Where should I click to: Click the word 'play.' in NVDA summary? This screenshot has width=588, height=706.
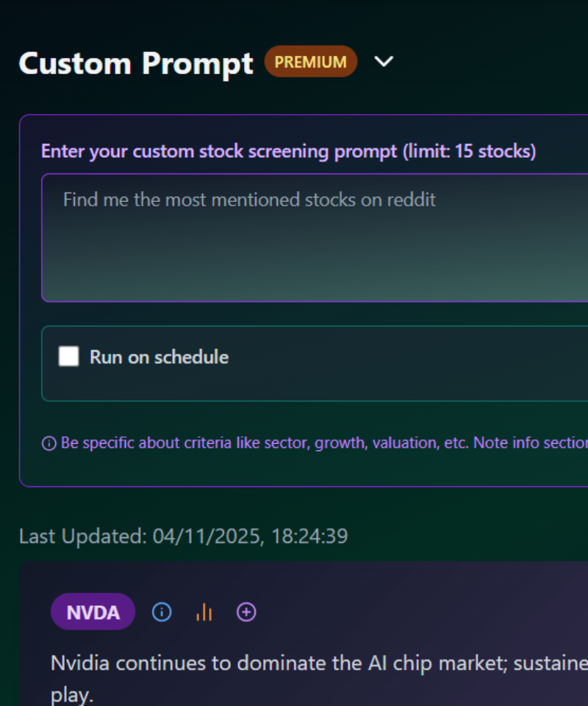[72, 696]
